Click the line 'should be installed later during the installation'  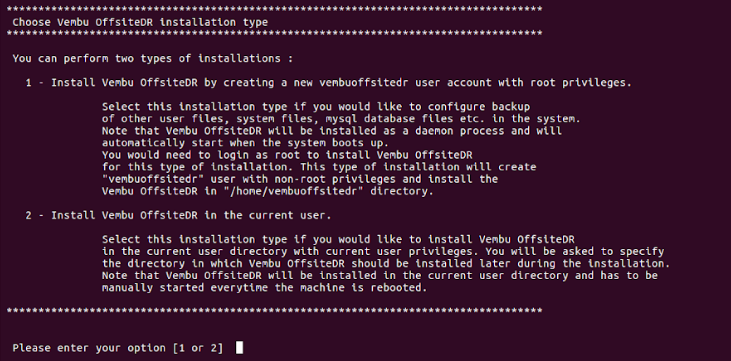tap(386, 264)
